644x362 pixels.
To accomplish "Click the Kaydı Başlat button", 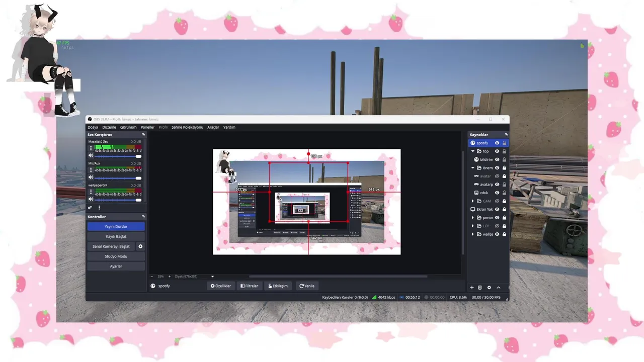I will [x=116, y=236].
